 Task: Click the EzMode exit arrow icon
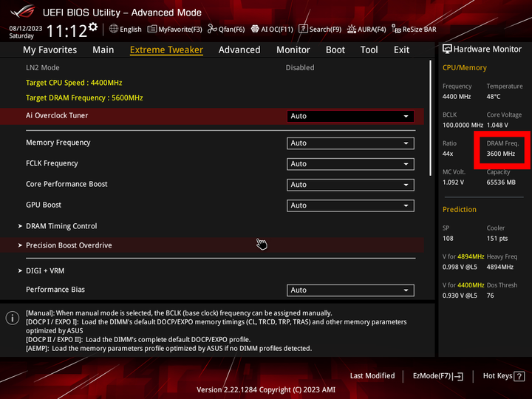[x=458, y=376]
